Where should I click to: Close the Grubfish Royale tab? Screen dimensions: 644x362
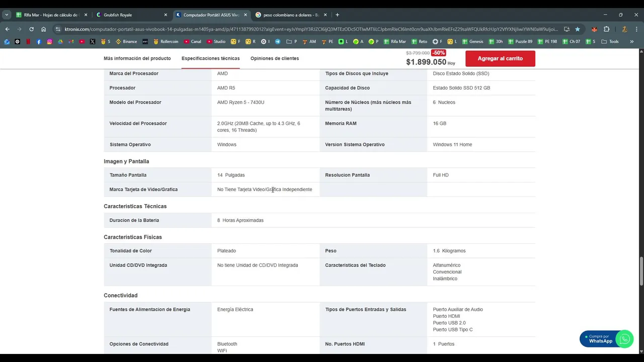coord(166,15)
